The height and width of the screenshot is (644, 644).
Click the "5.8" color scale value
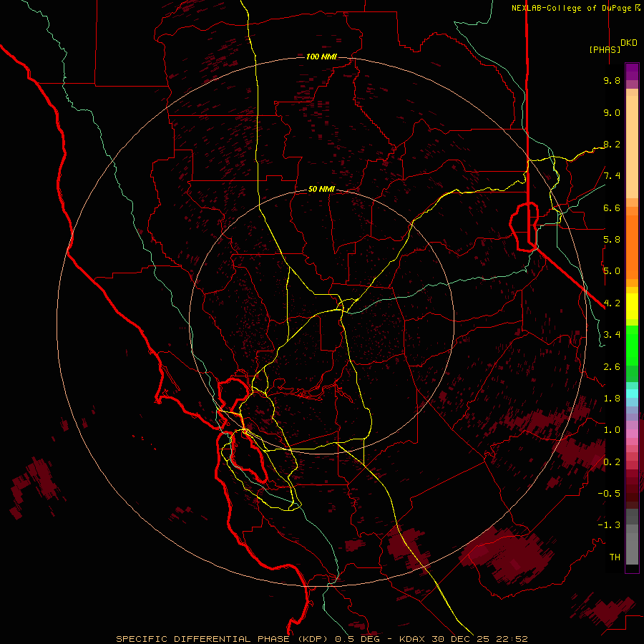(x=612, y=240)
